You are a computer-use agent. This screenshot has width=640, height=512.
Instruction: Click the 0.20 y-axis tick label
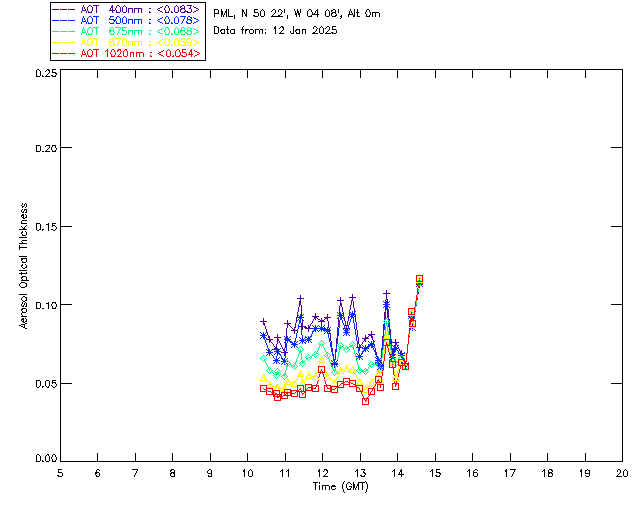click(x=46, y=149)
